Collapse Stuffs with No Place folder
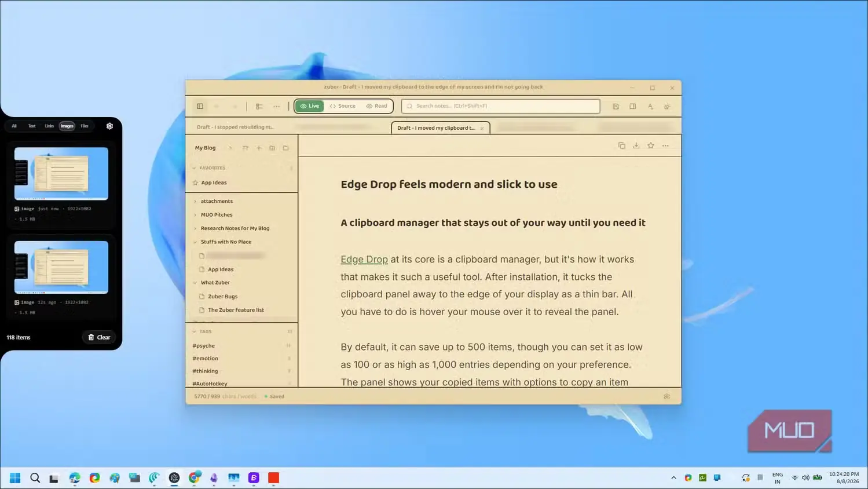Image resolution: width=868 pixels, height=489 pixels. pyautogui.click(x=195, y=242)
